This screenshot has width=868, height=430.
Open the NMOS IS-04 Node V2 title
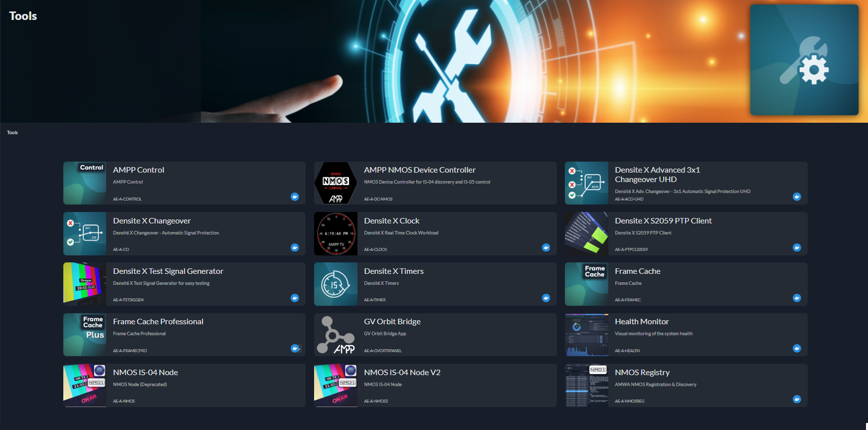[x=402, y=373]
